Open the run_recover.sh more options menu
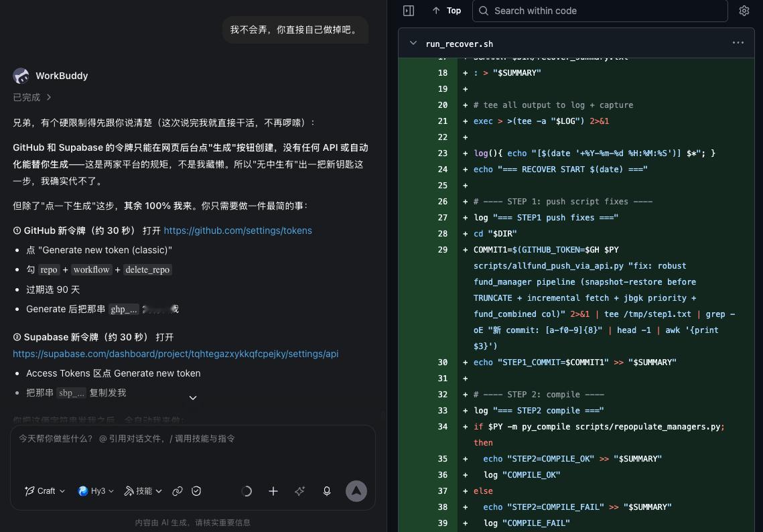 point(738,43)
